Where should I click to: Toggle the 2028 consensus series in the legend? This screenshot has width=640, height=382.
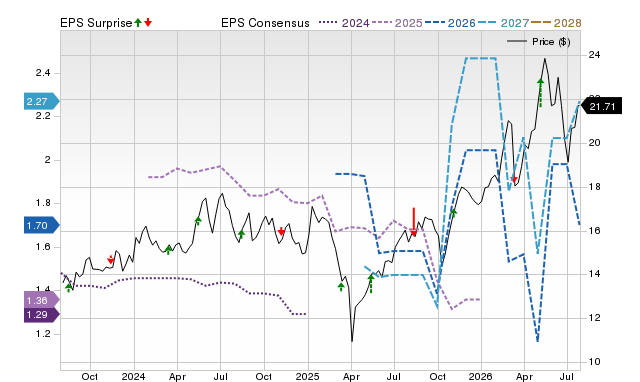556,23
